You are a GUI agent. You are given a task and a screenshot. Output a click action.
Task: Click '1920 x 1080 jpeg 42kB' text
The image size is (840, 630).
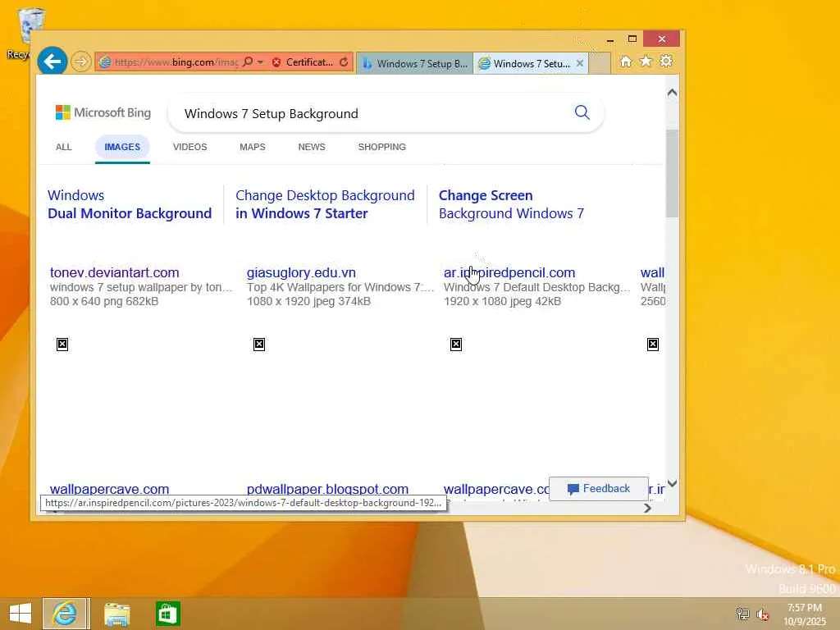[503, 301]
